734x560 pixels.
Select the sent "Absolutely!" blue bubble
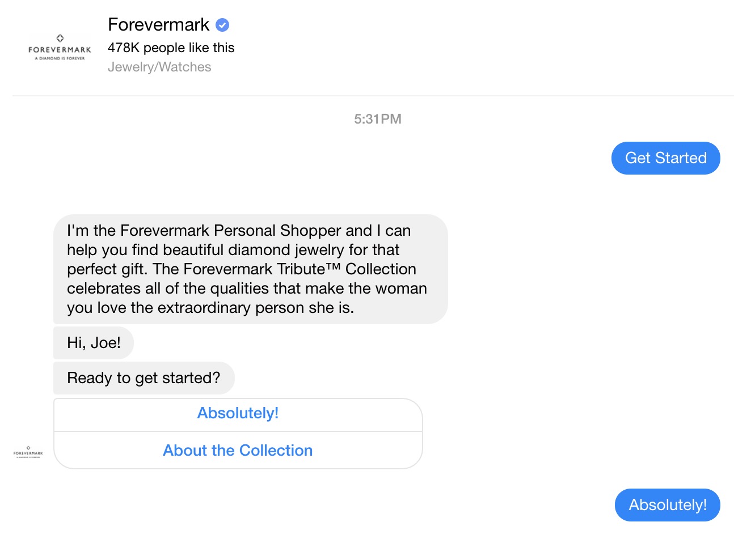[x=667, y=505]
